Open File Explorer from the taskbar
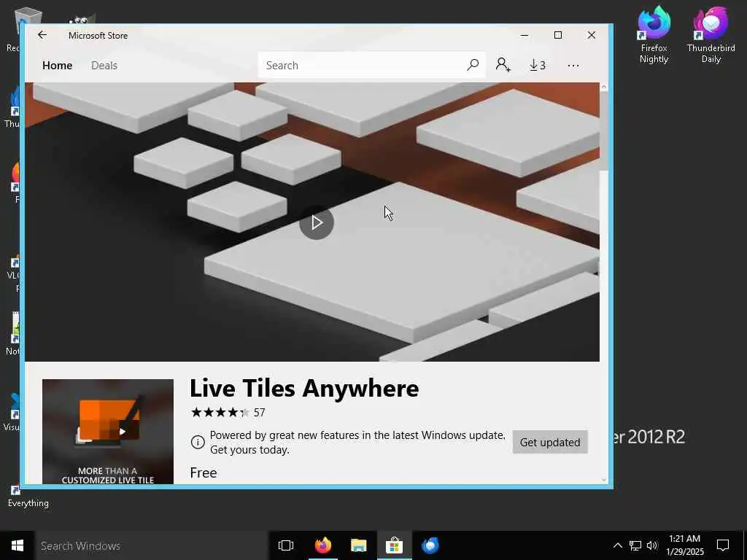 359,545
